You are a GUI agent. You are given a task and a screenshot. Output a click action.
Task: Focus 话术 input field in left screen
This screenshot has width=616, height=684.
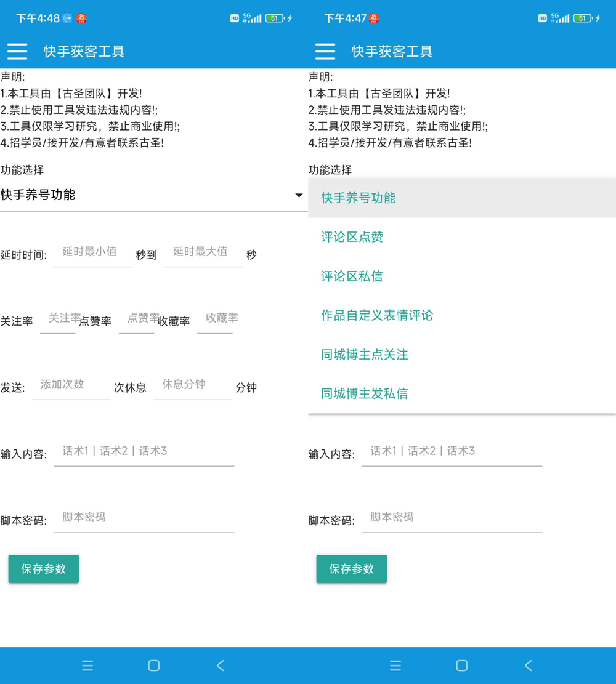[x=144, y=452]
